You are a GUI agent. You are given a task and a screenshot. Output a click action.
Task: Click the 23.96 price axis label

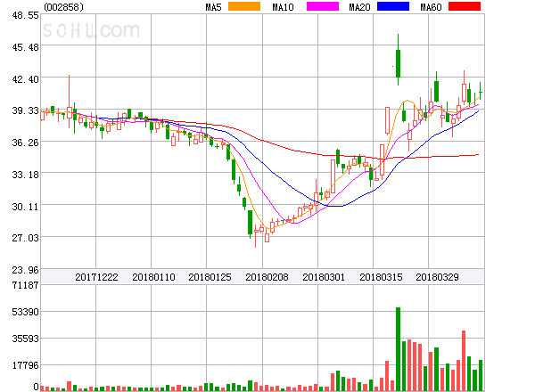pyautogui.click(x=25, y=270)
